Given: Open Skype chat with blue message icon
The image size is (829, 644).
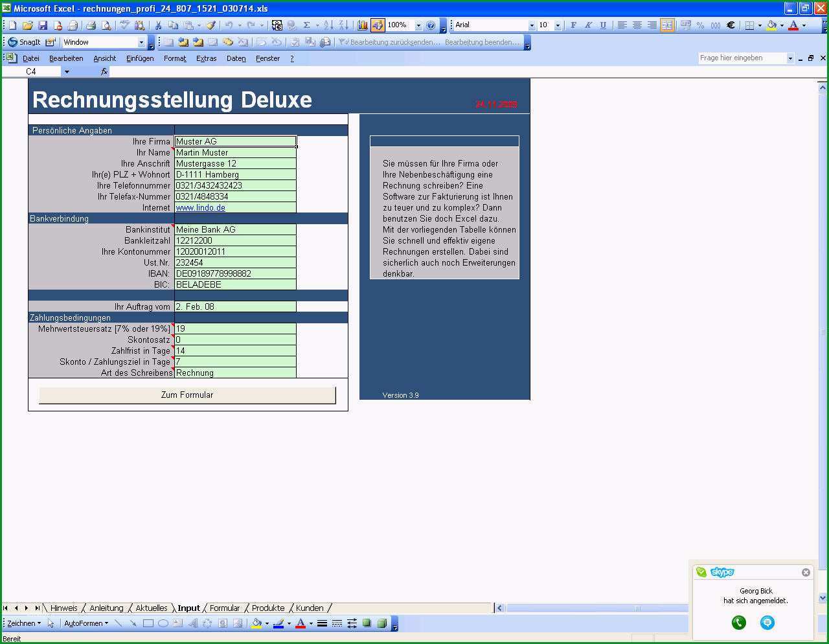Looking at the screenshot, I should point(767,623).
